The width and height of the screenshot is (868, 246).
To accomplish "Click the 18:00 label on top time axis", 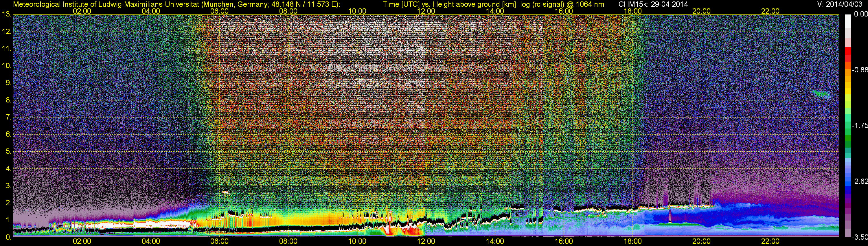I will click(632, 11).
